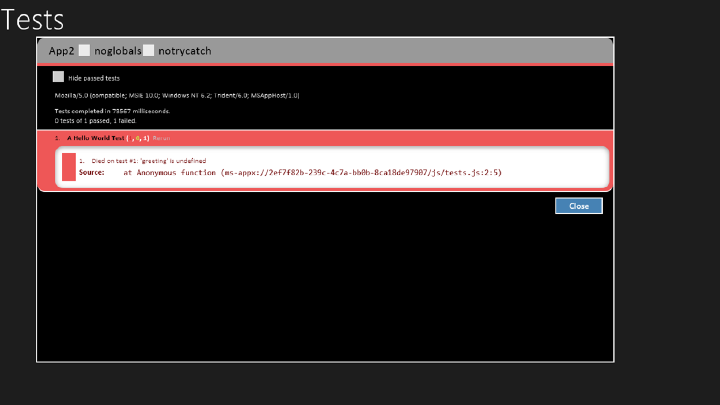Click the Close button

579,206
